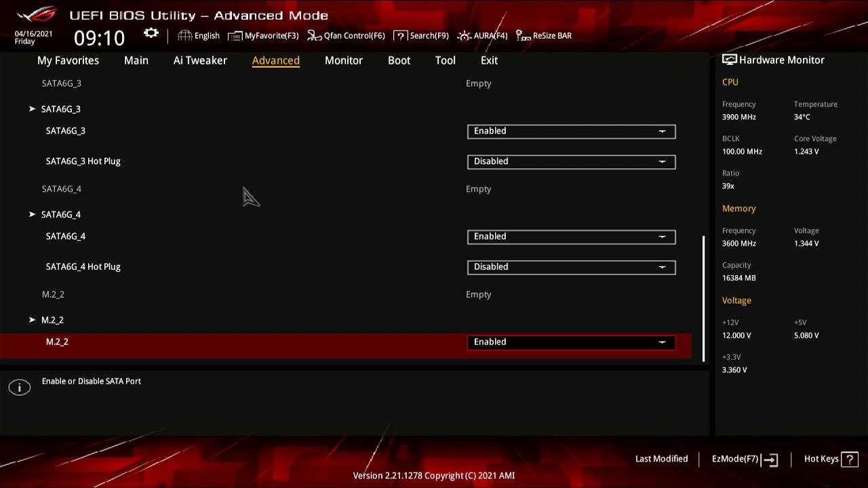Click the MyFavorite monitor icon

click(x=235, y=35)
